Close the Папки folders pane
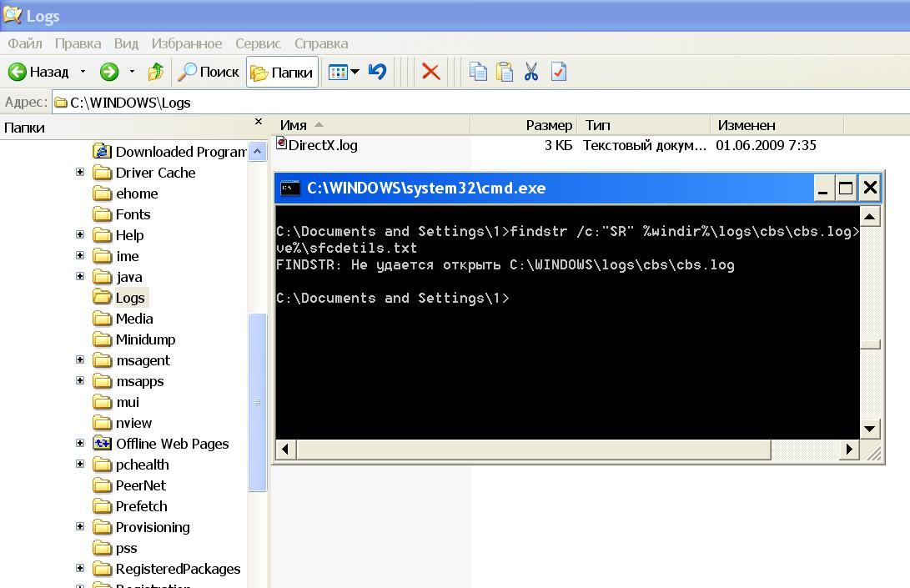910x588 pixels. click(259, 123)
